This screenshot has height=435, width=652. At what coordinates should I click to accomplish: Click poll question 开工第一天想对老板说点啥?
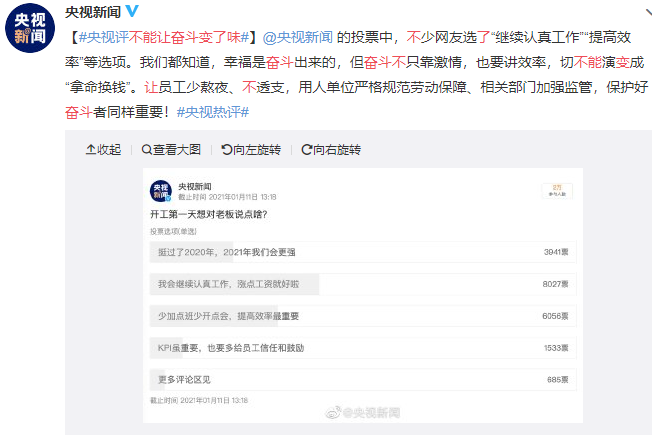tap(209, 214)
